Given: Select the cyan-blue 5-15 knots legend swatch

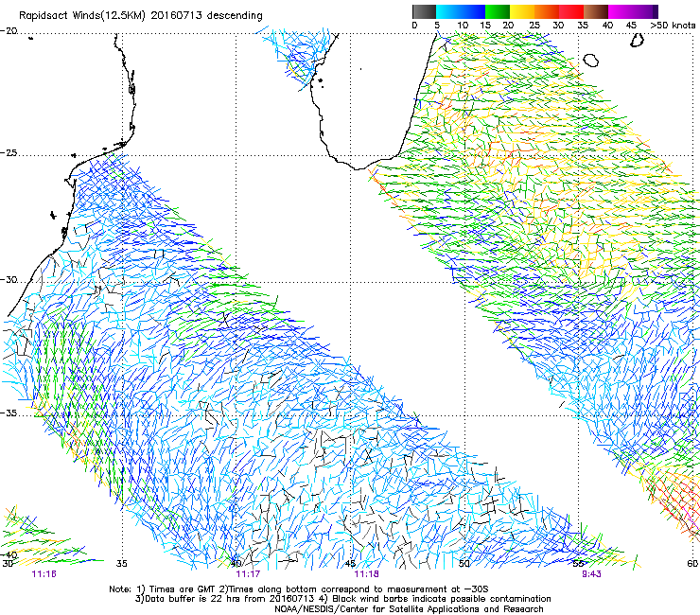Looking at the screenshot, I should 461,11.
